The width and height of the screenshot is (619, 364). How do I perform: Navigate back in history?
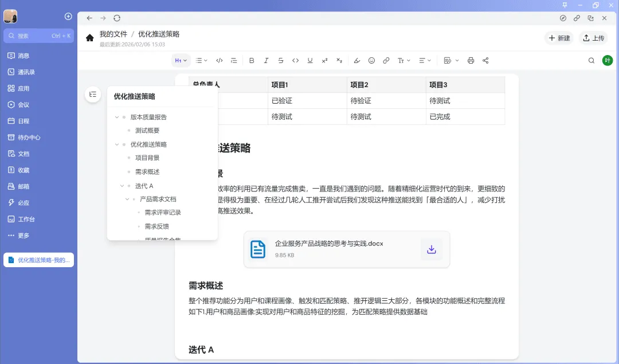click(89, 18)
